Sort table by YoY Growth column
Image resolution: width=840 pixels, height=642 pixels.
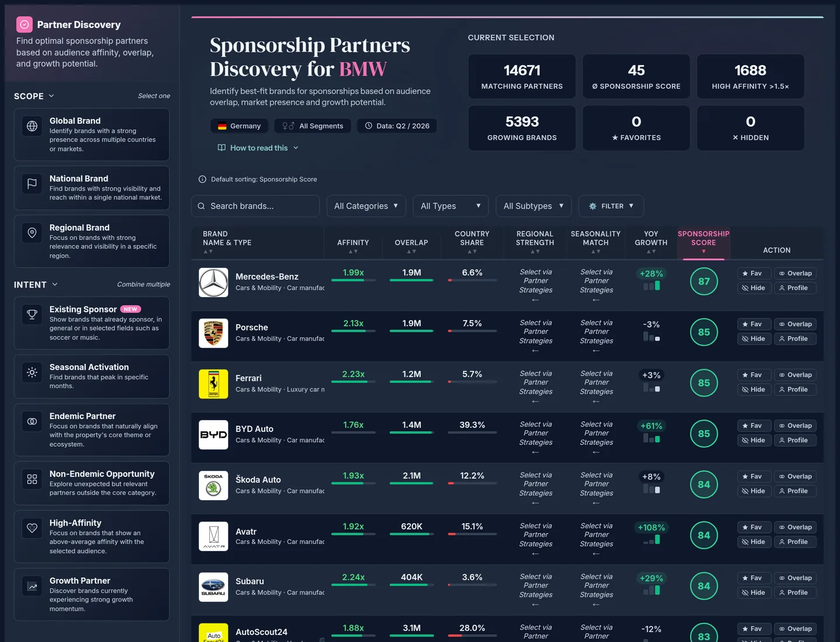pos(651,242)
